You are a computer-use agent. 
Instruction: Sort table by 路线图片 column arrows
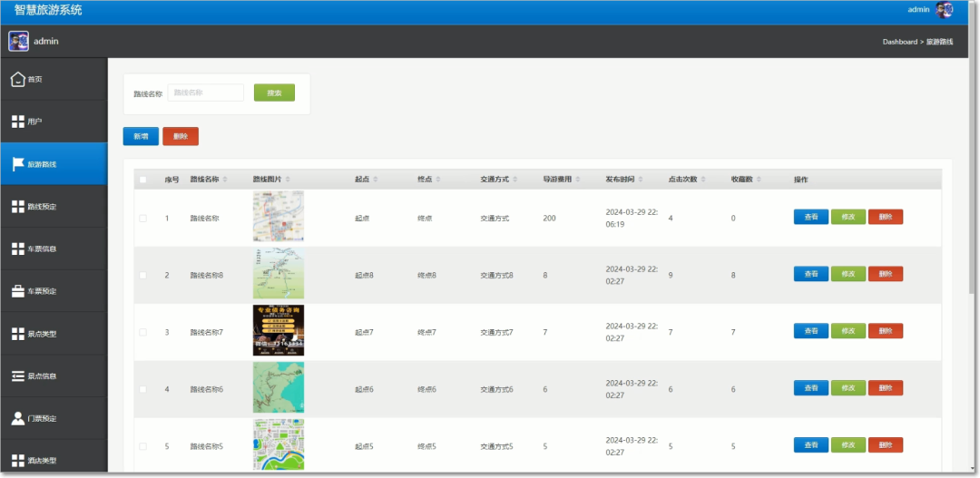[x=288, y=180]
